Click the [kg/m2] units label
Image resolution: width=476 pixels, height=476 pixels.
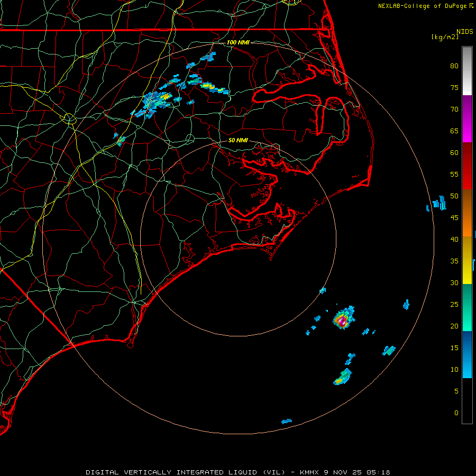(445, 37)
